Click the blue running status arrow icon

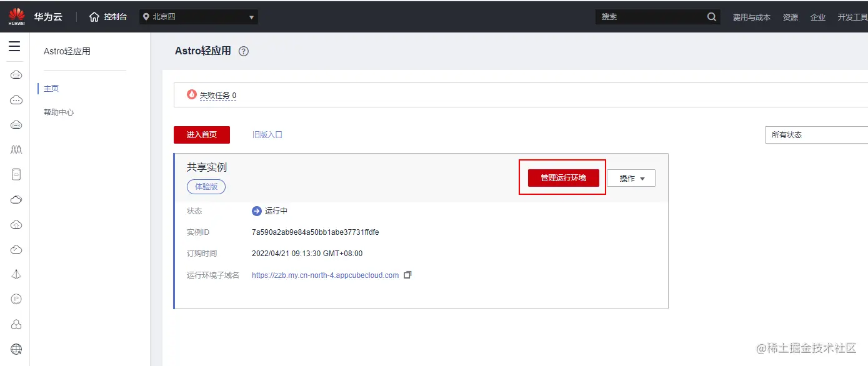(x=256, y=211)
